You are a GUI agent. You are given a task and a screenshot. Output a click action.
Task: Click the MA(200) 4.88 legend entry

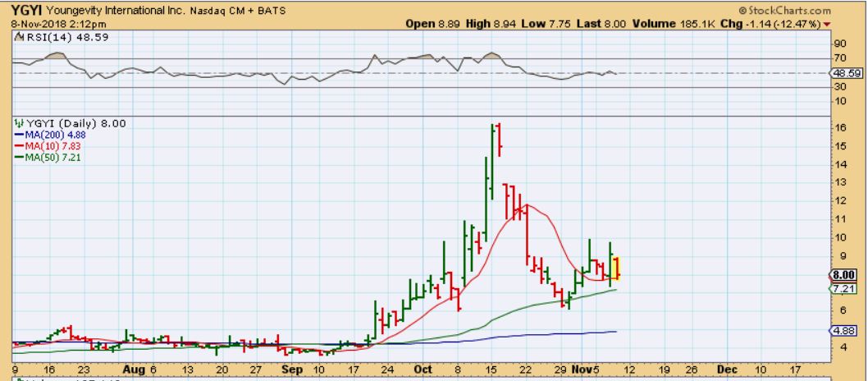(50, 135)
